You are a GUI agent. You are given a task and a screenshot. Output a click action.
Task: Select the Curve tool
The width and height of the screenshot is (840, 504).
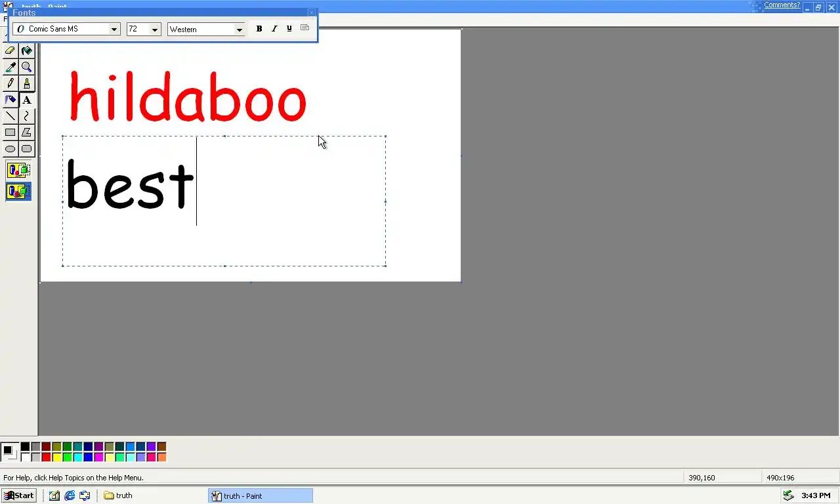tap(26, 116)
